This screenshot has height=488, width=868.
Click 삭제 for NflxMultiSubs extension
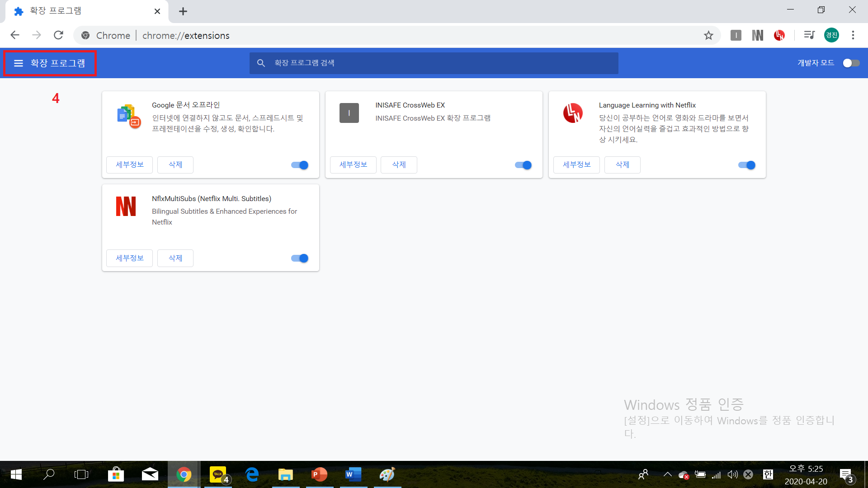click(x=175, y=258)
